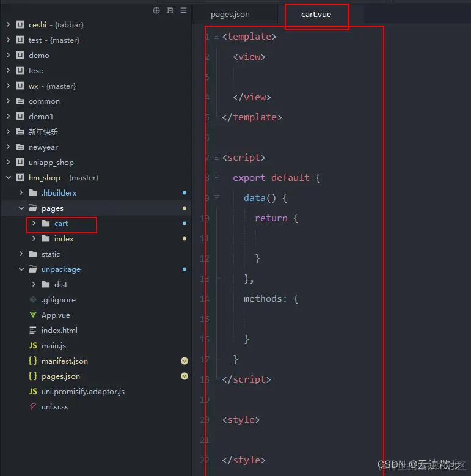This screenshot has height=476, width=471.
Task: Click the unpackage folder icon
Action: point(33,269)
